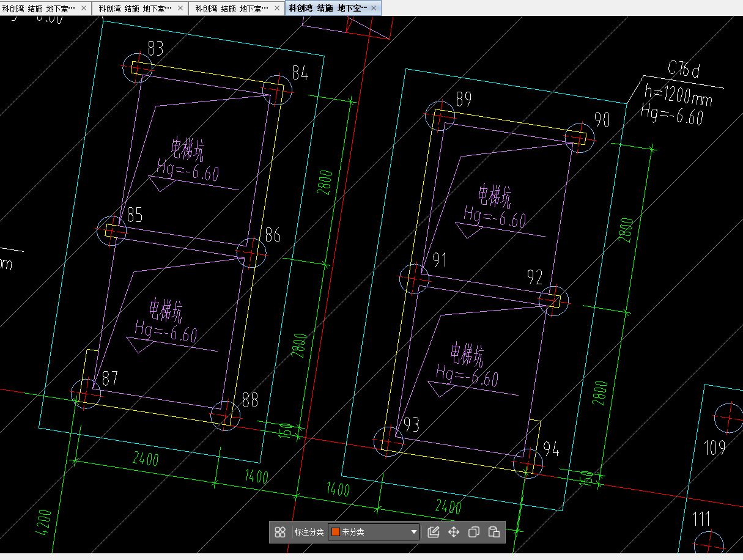Close the active bold drawing tab
This screenshot has height=560, width=743.
374,8
